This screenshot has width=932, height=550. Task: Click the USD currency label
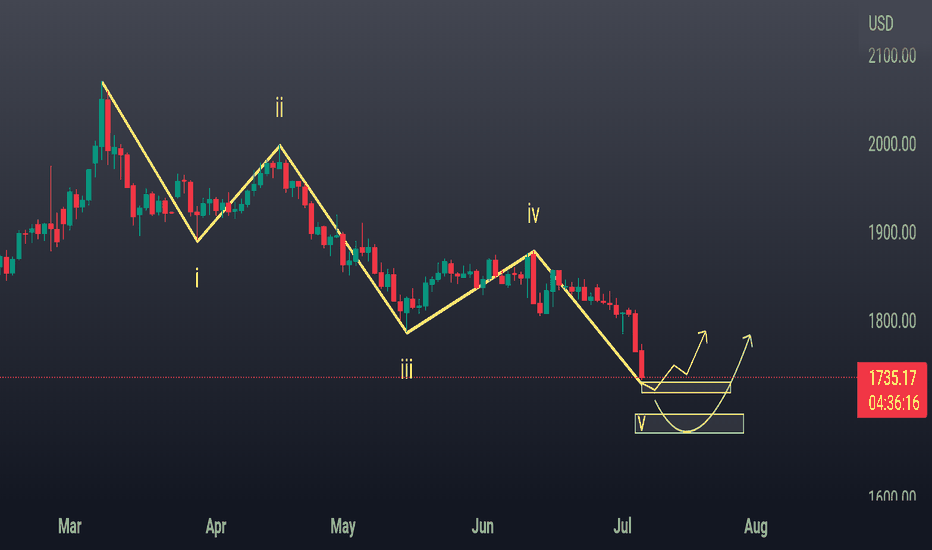point(881,24)
